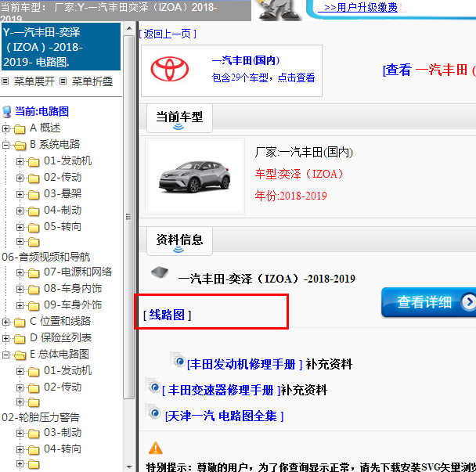
Task: Click the 一汽丰田(国内) brand link
Action: click(245, 60)
